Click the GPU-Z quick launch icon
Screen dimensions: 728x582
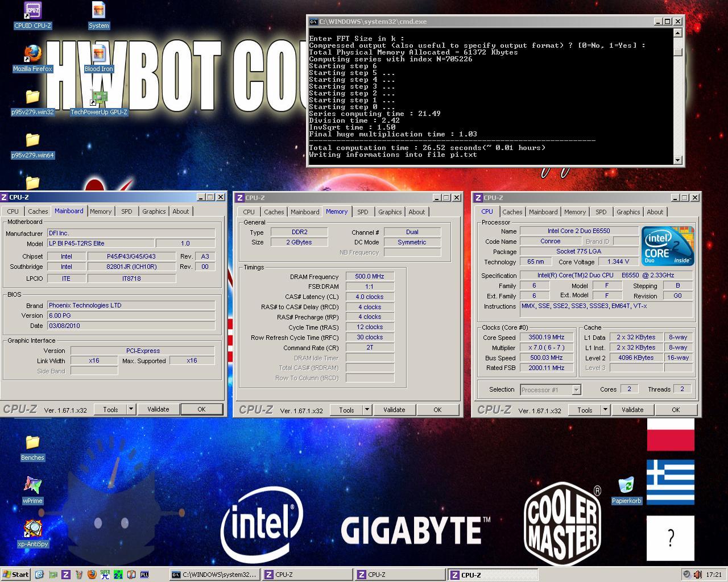52,575
